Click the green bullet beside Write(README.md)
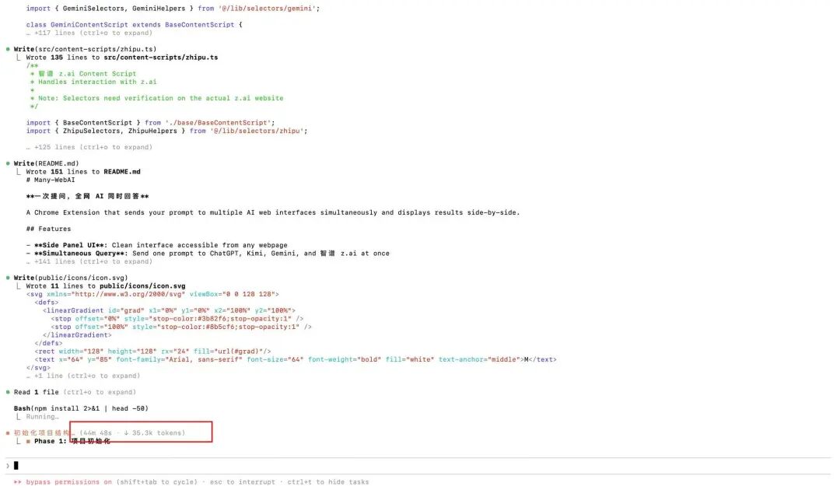This screenshot has width=840, height=504. click(8, 163)
